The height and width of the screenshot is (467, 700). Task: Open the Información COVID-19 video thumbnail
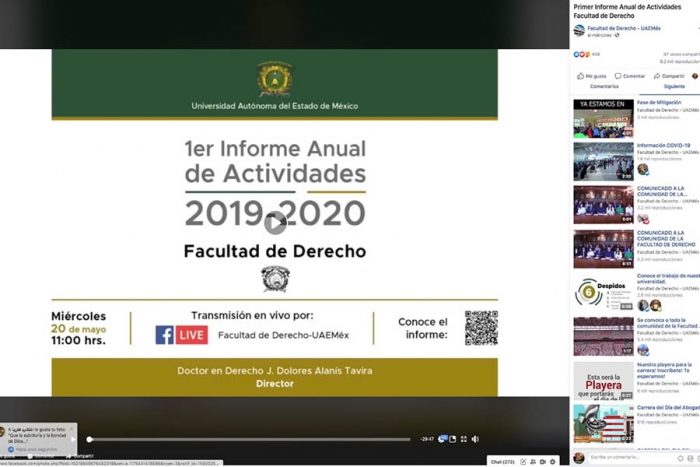tap(604, 162)
